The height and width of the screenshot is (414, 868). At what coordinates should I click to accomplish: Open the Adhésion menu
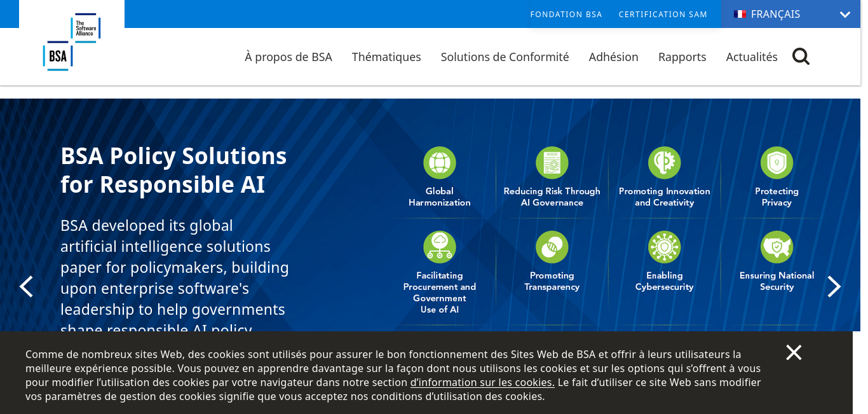614,57
